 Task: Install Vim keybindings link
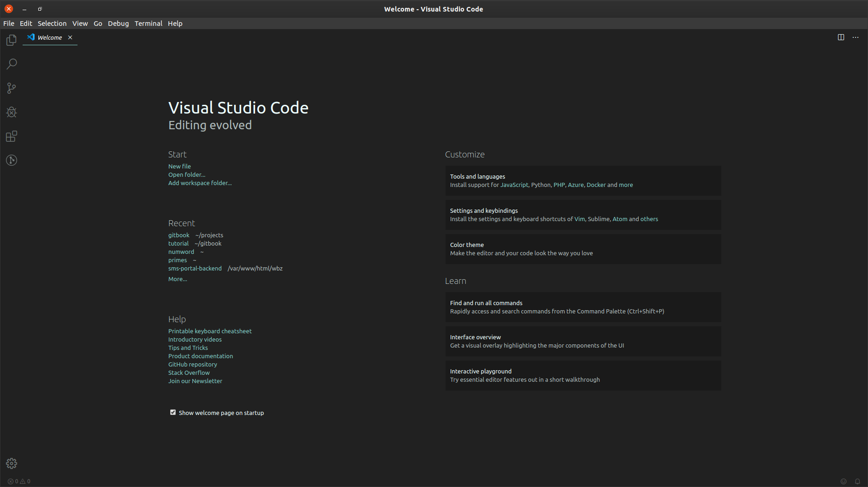(x=579, y=219)
